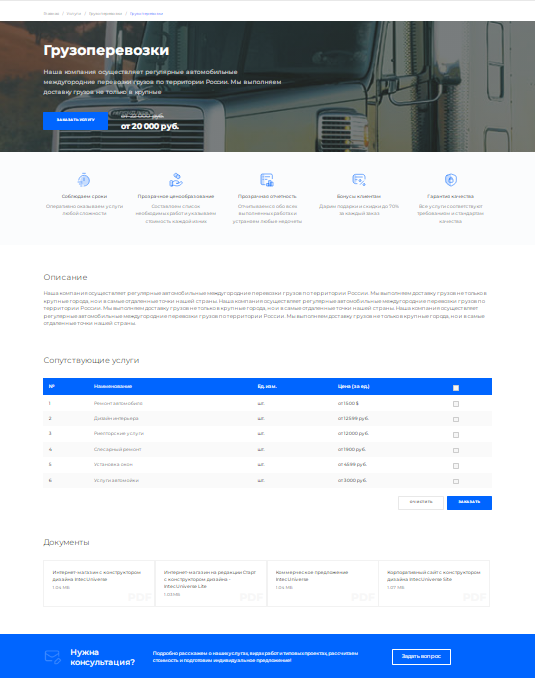This screenshot has height=678, width=535.
Task: Check the box for 'Услуги автомойки' row
Action: (456, 481)
